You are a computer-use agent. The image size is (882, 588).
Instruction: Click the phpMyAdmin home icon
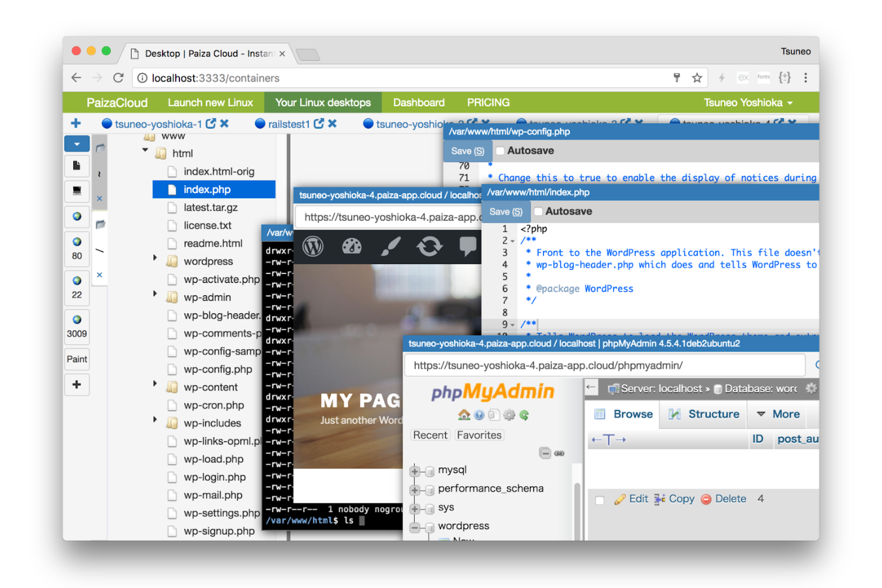tap(464, 415)
